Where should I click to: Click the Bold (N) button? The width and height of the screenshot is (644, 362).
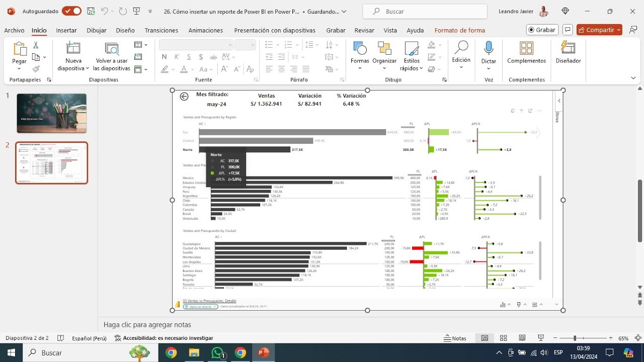[x=164, y=57]
